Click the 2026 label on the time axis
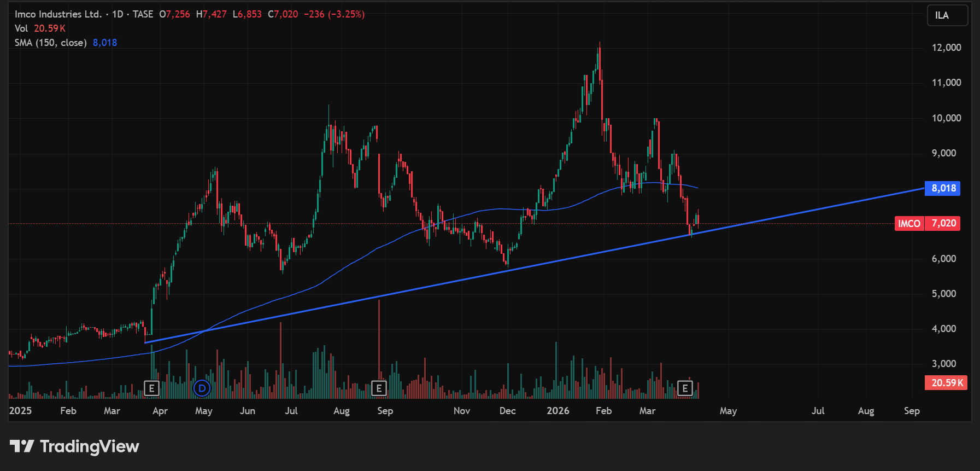The image size is (980, 471). tap(558, 411)
